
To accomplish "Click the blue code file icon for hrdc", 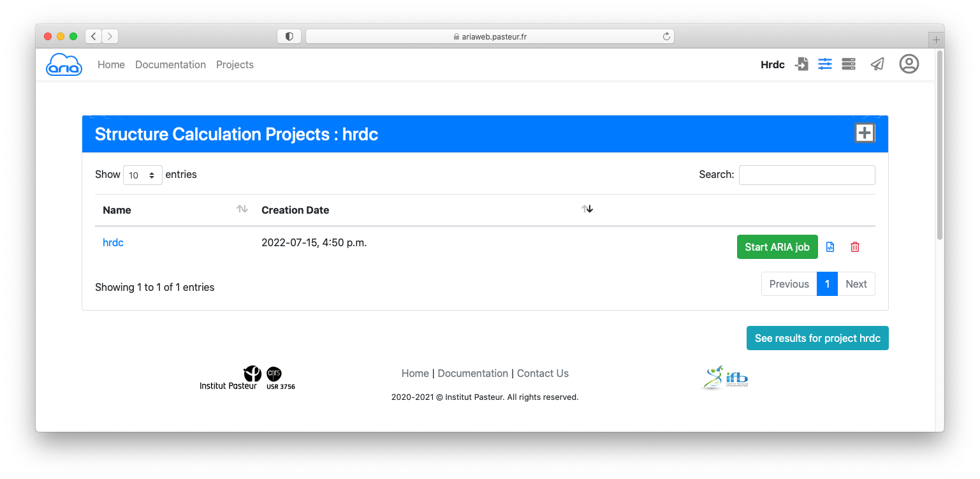I will click(x=830, y=247).
